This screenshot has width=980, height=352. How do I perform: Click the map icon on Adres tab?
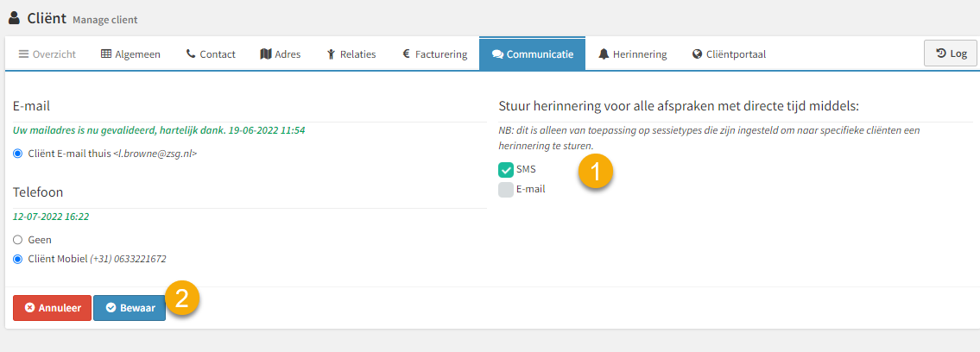[x=266, y=54]
